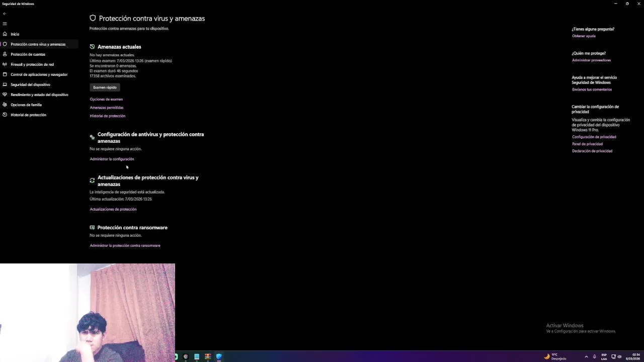Click the Amenazas actuales heading

coord(119,47)
